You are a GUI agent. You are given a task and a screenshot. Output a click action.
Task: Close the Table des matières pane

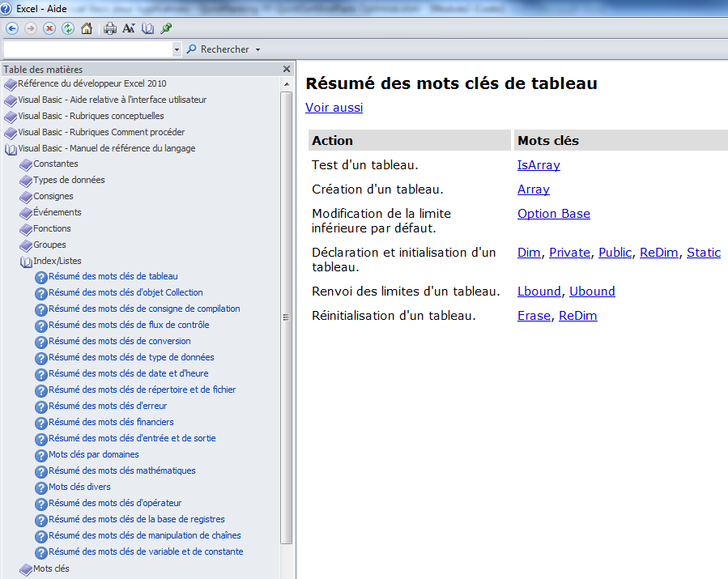click(286, 70)
